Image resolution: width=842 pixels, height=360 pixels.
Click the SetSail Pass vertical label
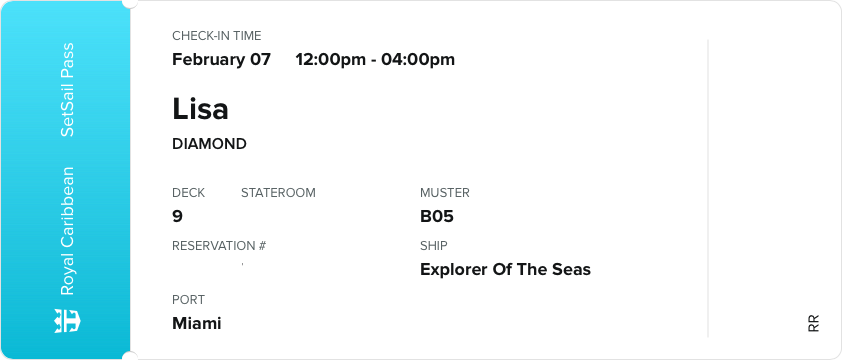67,90
